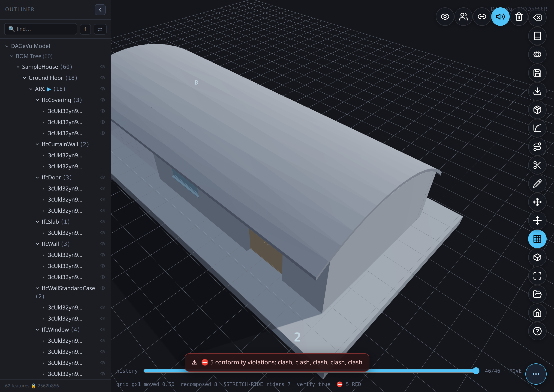Open the three-dots more menu
Viewport: 554px width, 392px height.
536,374
